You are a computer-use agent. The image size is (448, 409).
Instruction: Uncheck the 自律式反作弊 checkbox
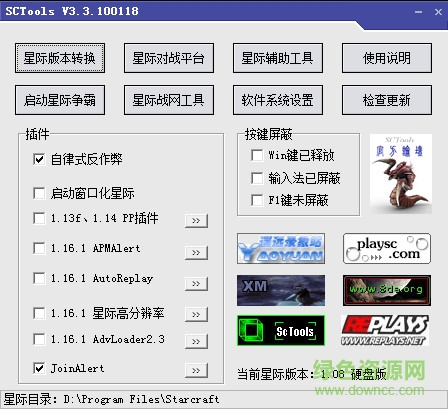39,159
